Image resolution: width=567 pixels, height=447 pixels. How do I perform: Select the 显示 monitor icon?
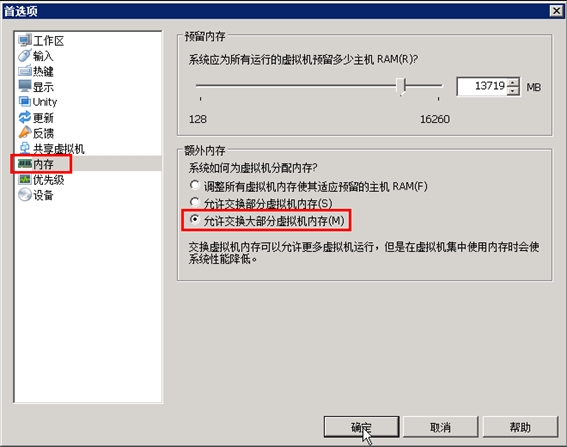click(25, 86)
